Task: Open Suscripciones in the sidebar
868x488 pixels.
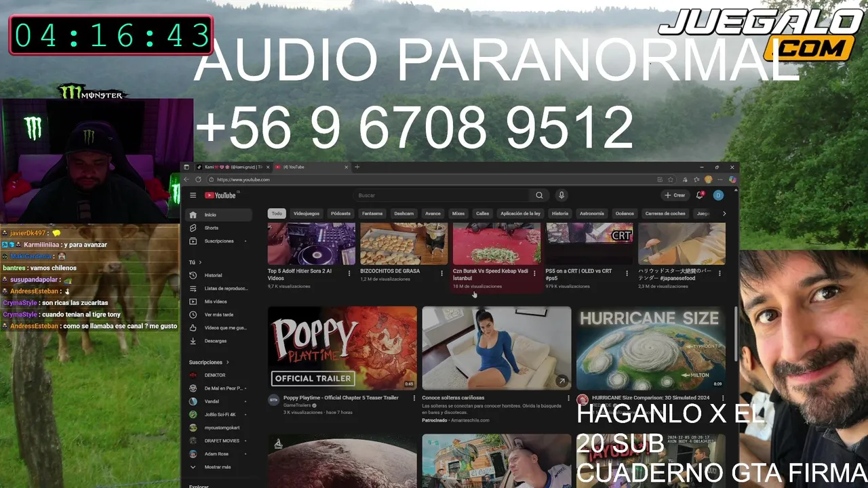Action: point(218,241)
